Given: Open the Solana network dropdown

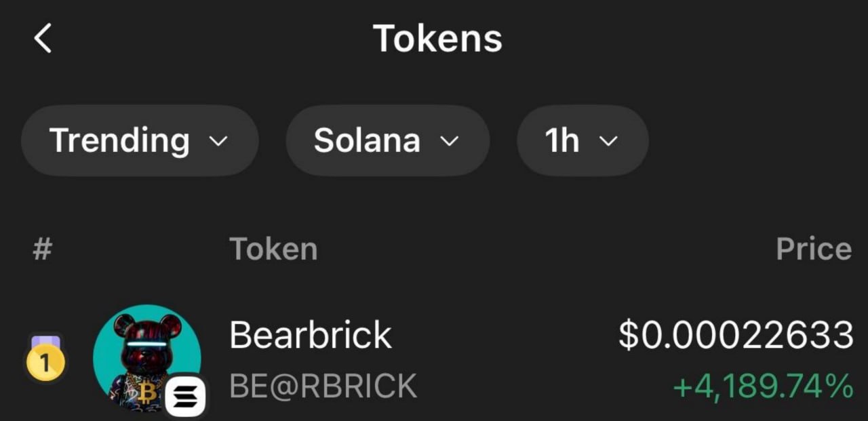Looking at the screenshot, I should pos(387,141).
